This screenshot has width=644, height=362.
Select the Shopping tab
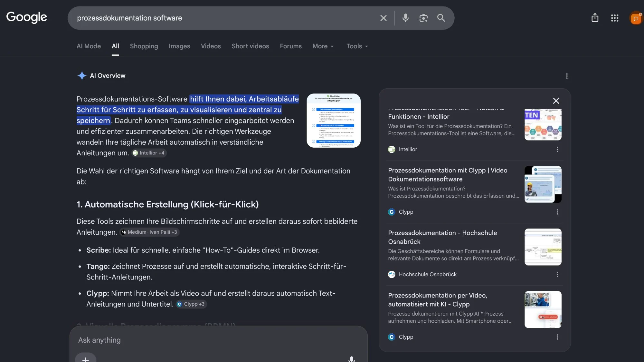coord(144,46)
